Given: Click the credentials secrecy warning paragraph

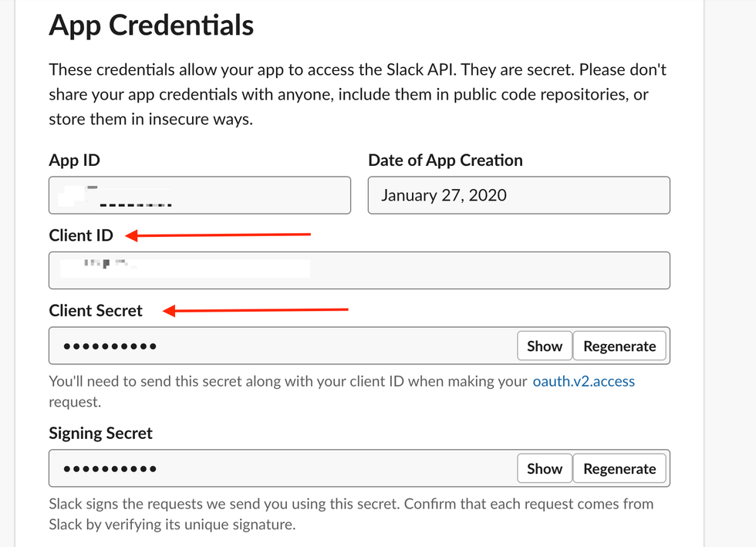Looking at the screenshot, I should [x=357, y=94].
